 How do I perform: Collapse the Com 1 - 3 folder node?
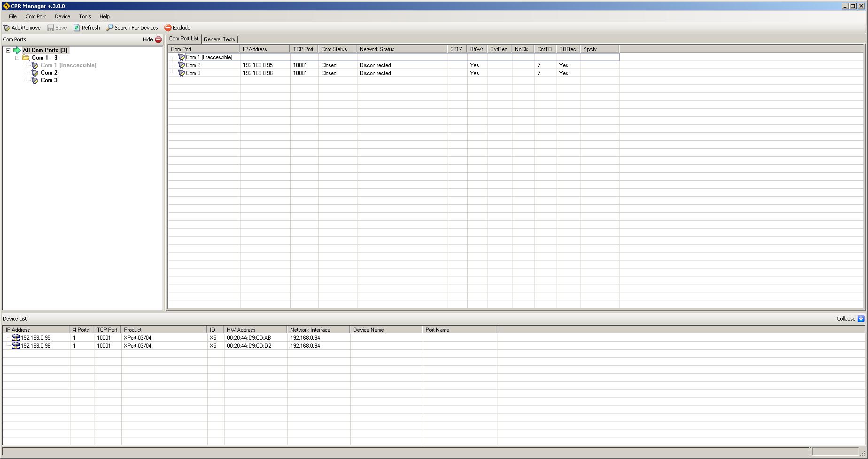point(17,58)
